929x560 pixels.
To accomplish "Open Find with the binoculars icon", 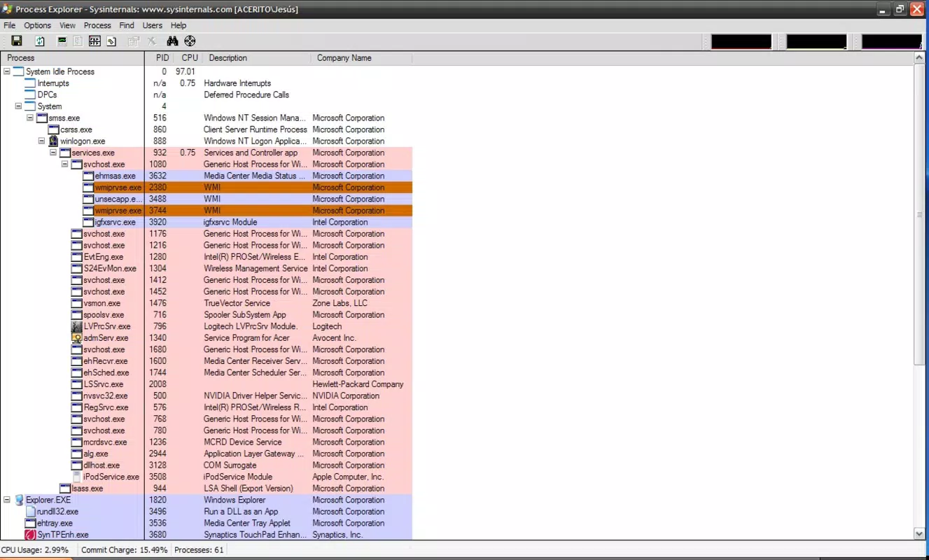I will point(172,41).
